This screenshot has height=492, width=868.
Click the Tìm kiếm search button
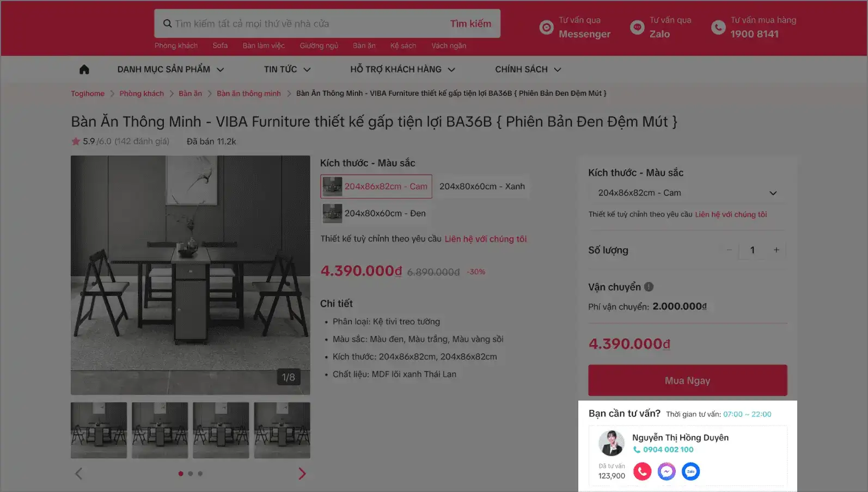[x=470, y=23]
